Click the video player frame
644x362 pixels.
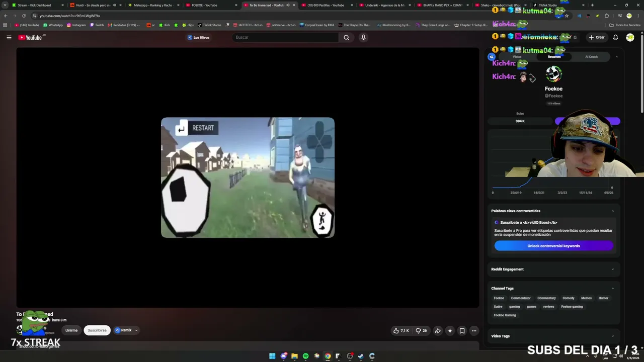(x=248, y=177)
